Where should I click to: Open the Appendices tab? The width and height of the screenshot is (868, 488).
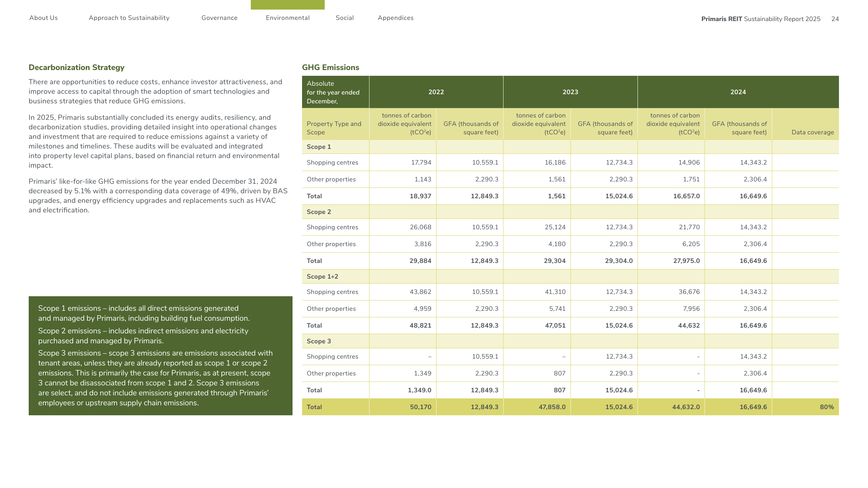[x=396, y=18]
